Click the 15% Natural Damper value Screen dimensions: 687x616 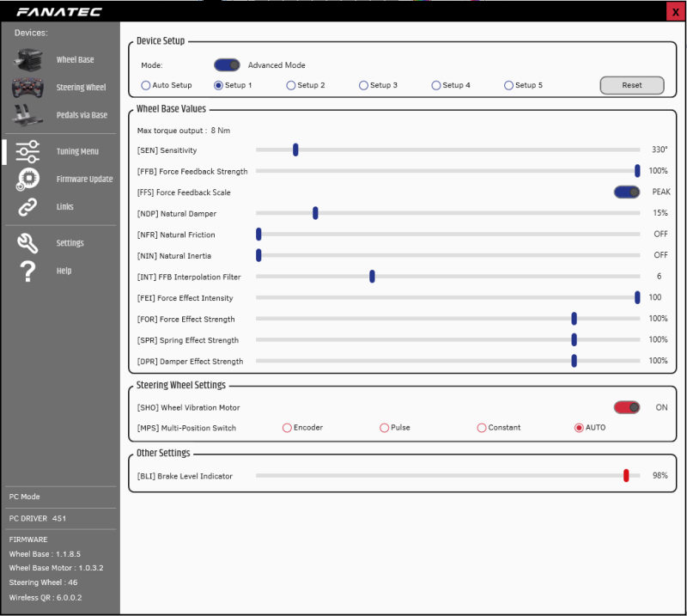click(660, 213)
